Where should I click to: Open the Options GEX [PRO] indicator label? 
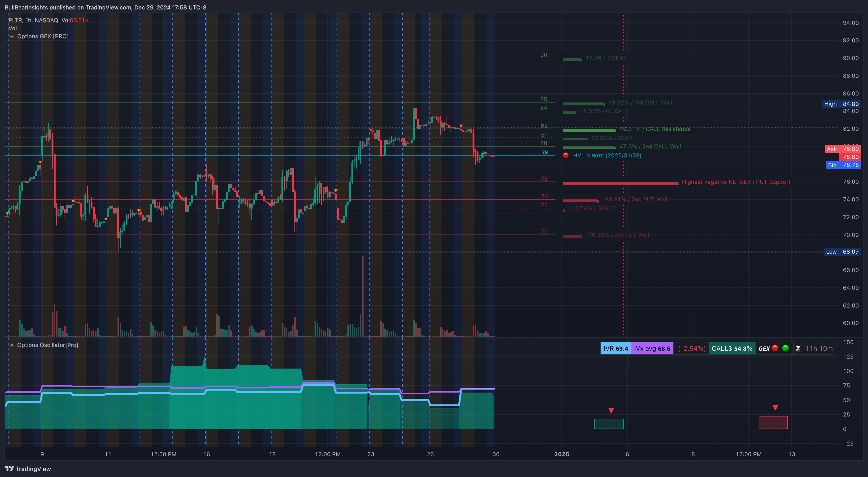(x=43, y=36)
